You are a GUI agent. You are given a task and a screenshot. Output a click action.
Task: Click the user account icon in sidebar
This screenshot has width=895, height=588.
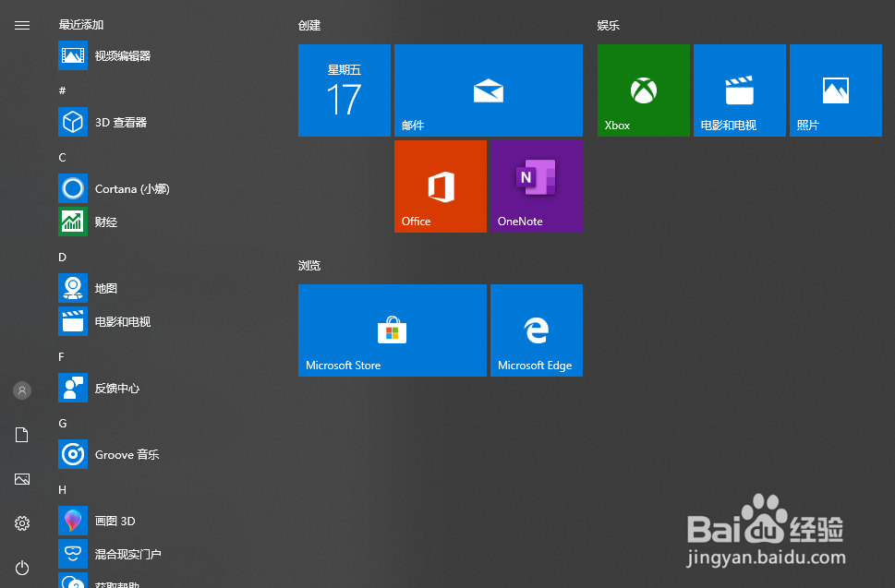point(21,390)
